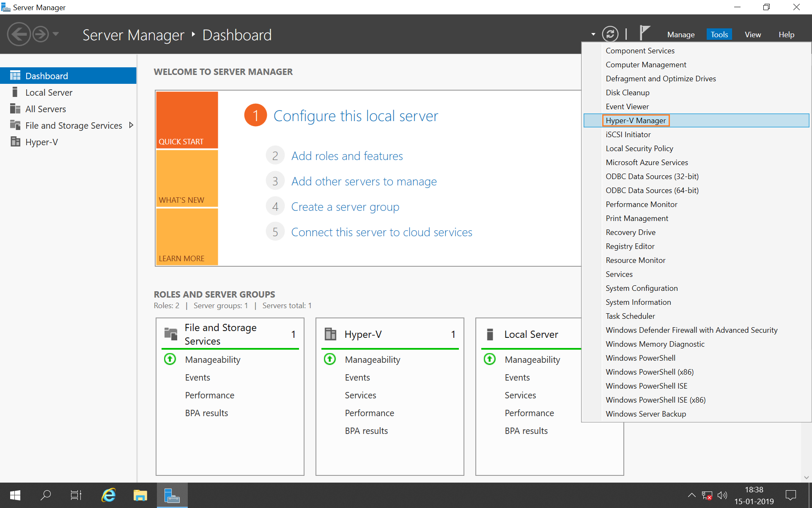The image size is (812, 508).
Task: Click Configure this local server link
Action: [356, 116]
